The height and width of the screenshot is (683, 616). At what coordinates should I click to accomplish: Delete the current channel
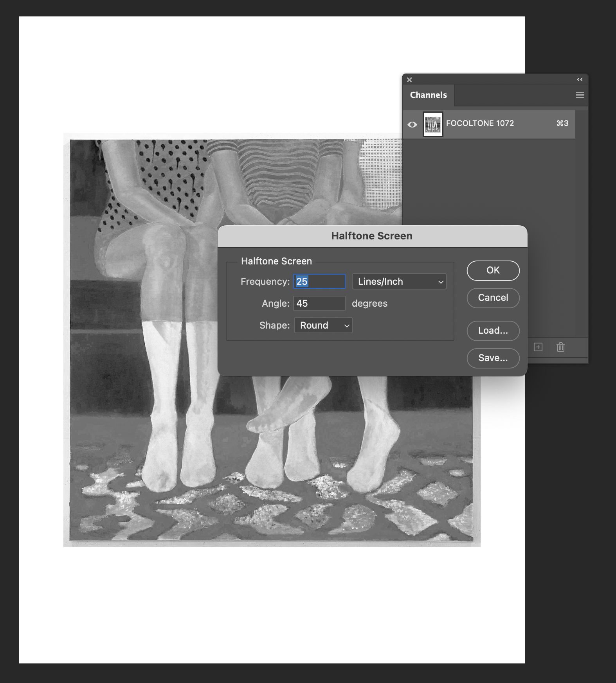(x=561, y=347)
